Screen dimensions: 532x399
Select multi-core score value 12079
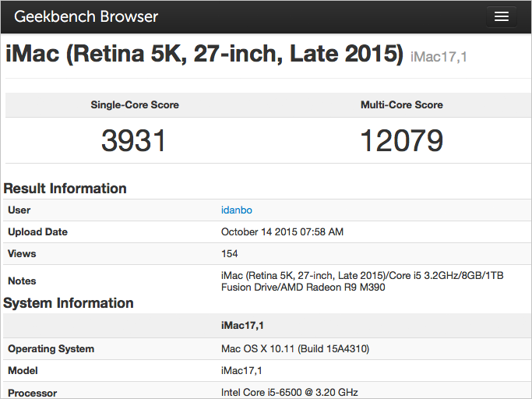coord(402,140)
